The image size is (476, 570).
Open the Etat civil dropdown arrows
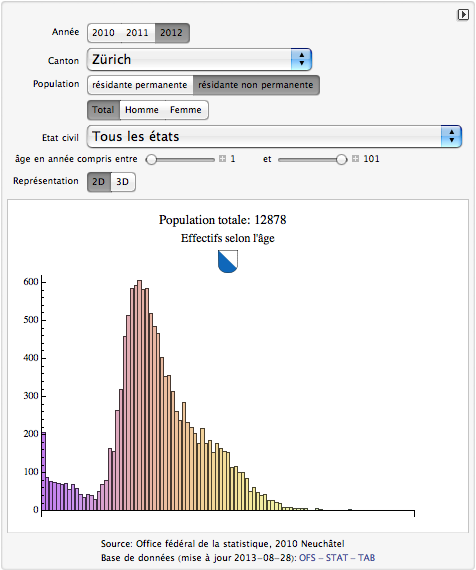451,136
